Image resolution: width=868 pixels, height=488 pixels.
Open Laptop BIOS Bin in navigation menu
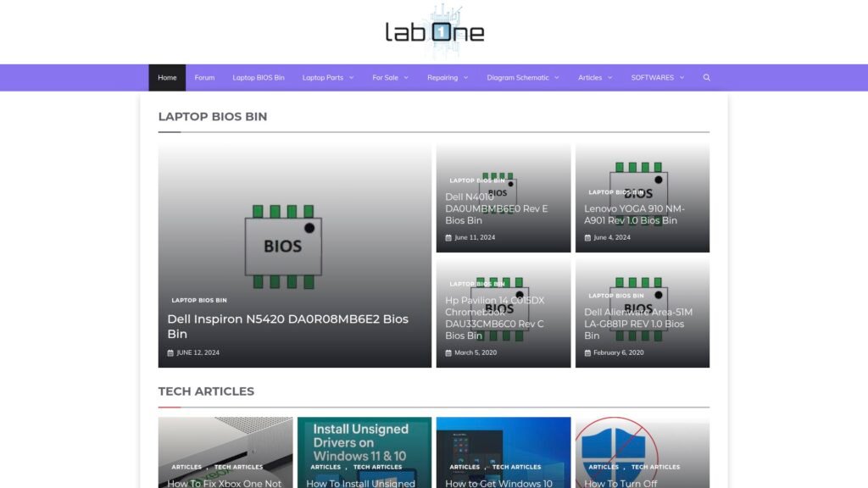[259, 77]
